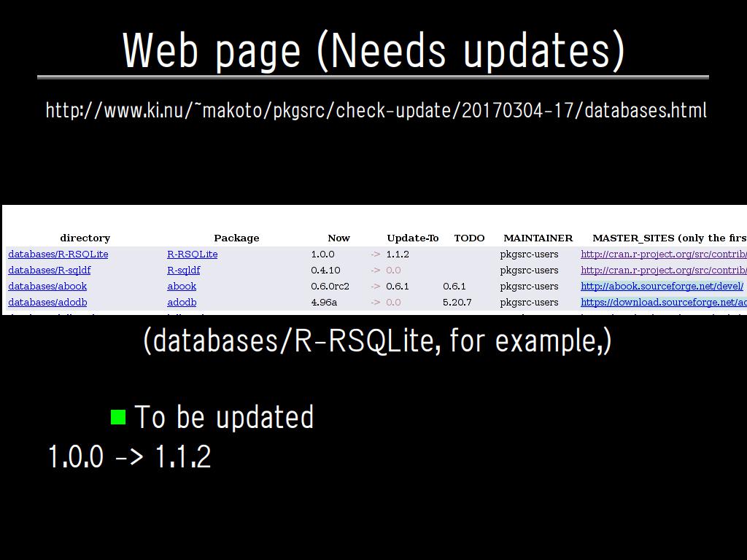Click the R-RSQLite link in Package column
This screenshot has height=560, width=747.
coord(192,254)
